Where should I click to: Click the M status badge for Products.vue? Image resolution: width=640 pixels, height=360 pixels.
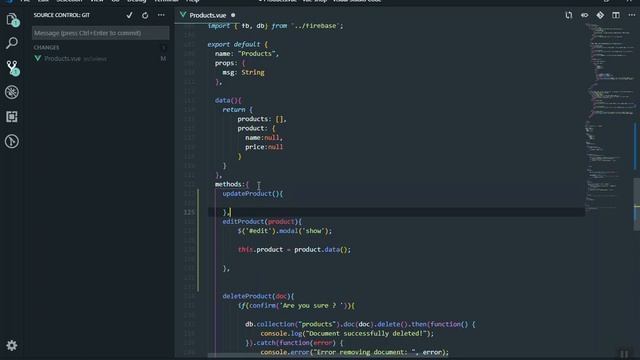(163, 59)
